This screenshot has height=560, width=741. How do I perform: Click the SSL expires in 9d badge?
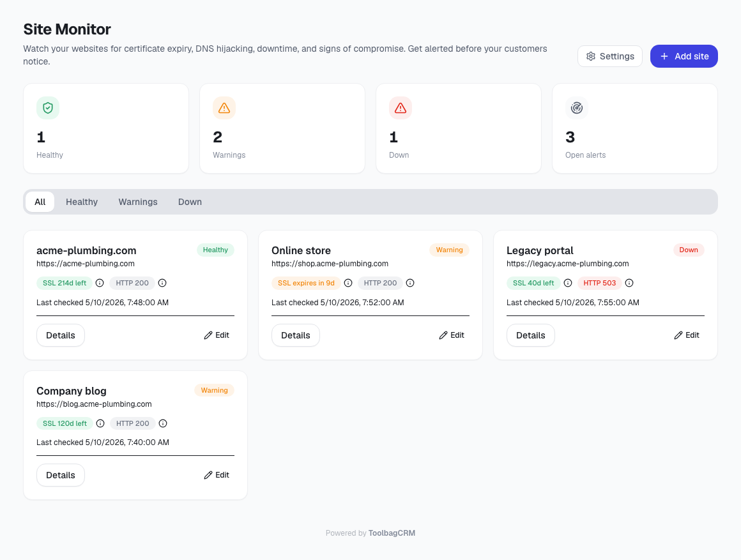[306, 283]
